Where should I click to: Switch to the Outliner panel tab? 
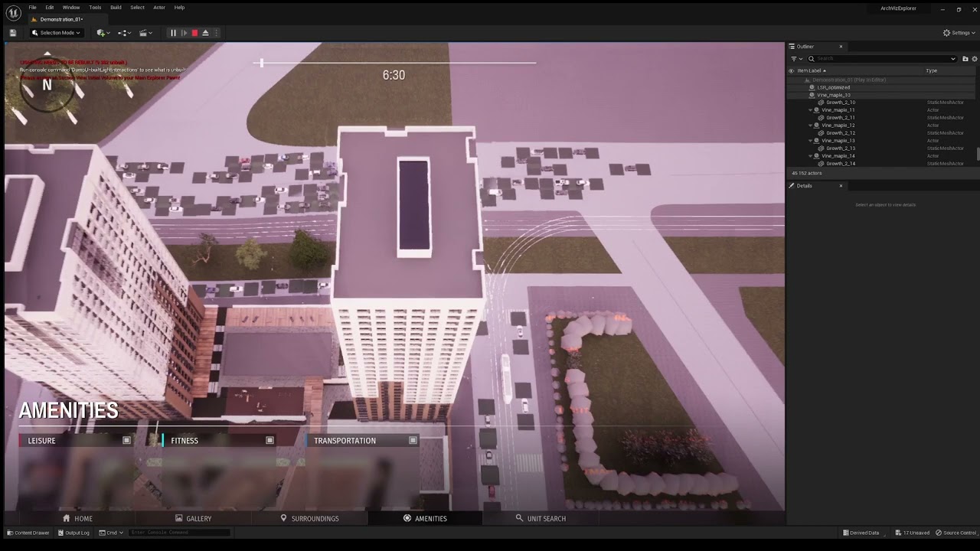pyautogui.click(x=805, y=47)
